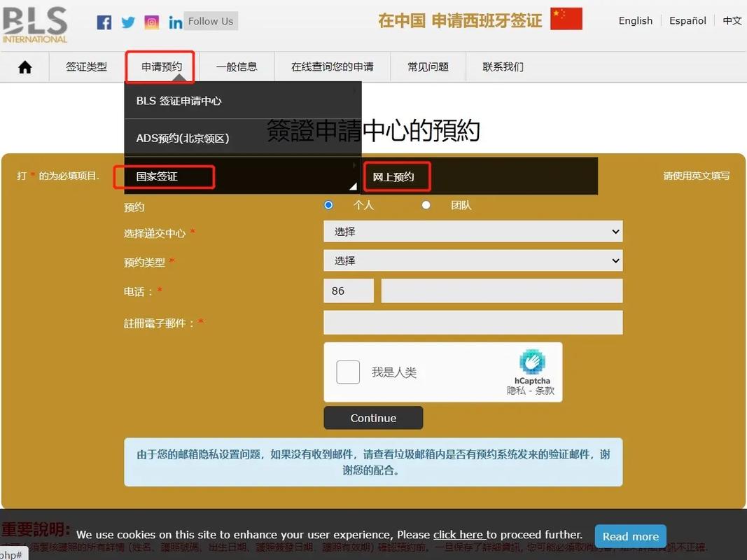Open the Twitter icon
The image size is (747, 560).
[x=127, y=22]
